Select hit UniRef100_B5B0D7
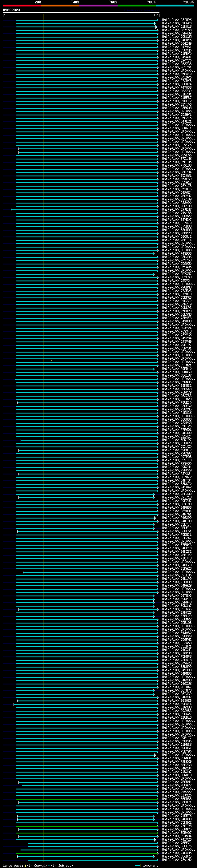197x868 pixels. pos(176,833)
